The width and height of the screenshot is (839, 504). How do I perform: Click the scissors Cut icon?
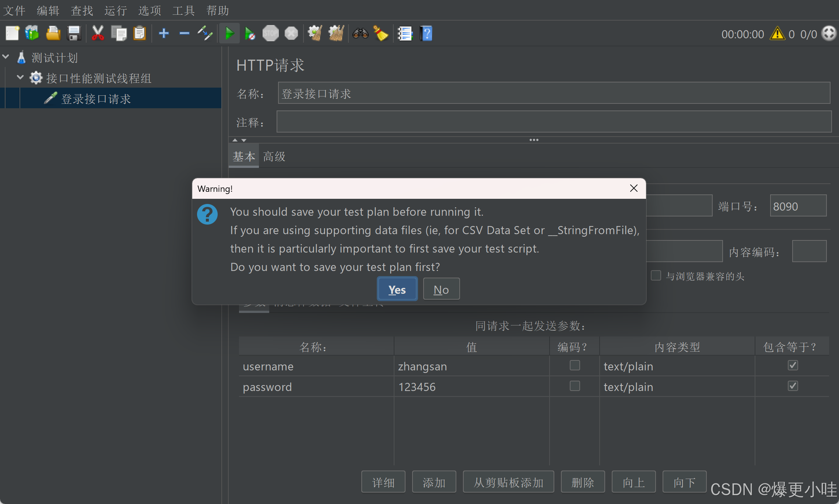click(x=98, y=34)
